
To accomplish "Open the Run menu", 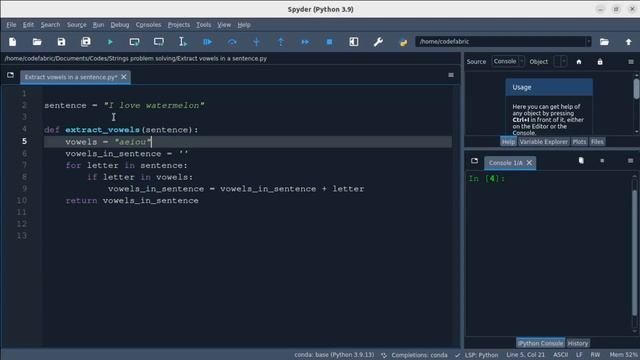I will click(x=98, y=25).
